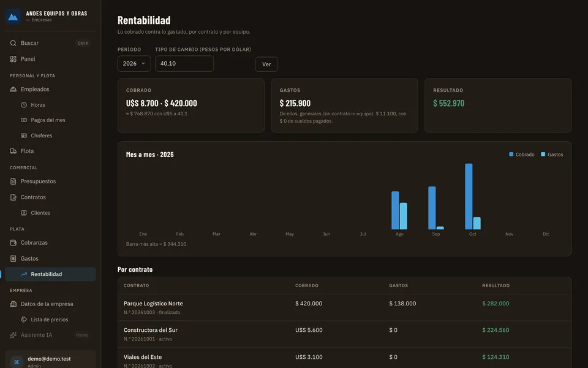
Task: Click the Ctrl K shortcut badge
Action: [x=83, y=43]
